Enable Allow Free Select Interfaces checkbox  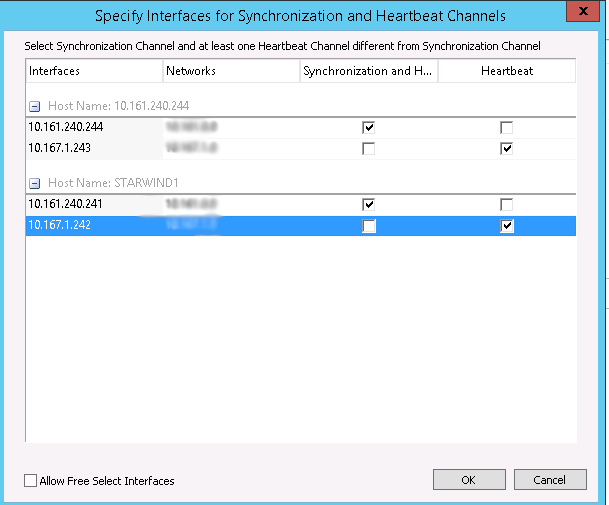pos(31,481)
